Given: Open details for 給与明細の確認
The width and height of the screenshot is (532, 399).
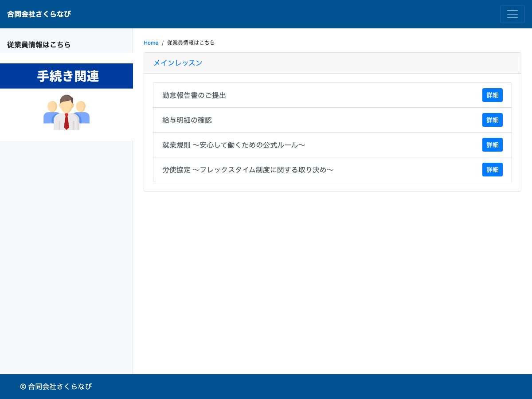Looking at the screenshot, I should coord(492,120).
